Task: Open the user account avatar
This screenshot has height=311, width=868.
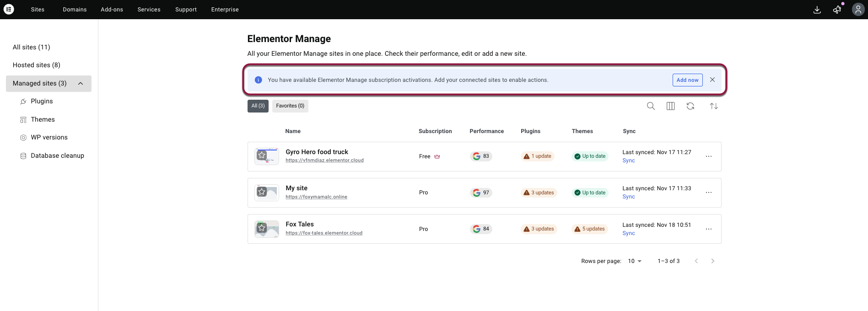Action: pos(858,10)
